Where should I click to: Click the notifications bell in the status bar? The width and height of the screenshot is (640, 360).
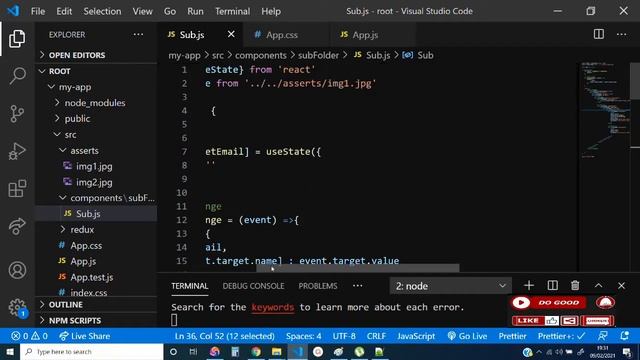coord(624,336)
